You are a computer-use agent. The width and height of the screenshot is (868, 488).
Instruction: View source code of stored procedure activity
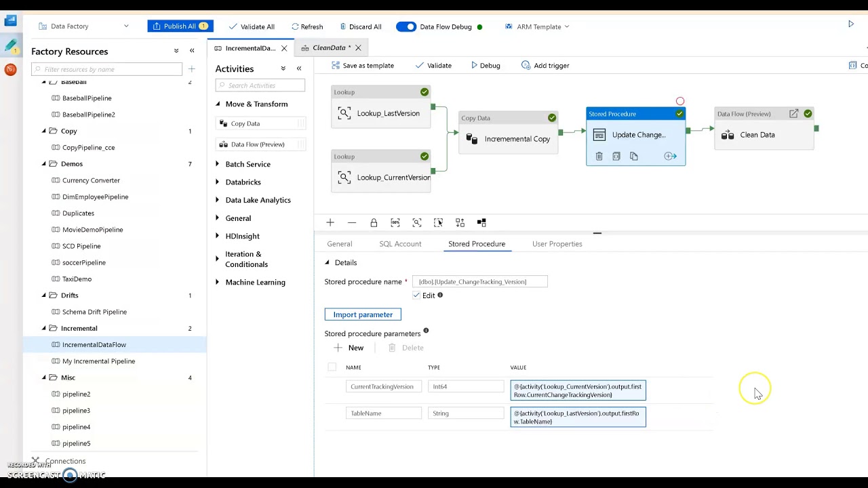point(616,157)
